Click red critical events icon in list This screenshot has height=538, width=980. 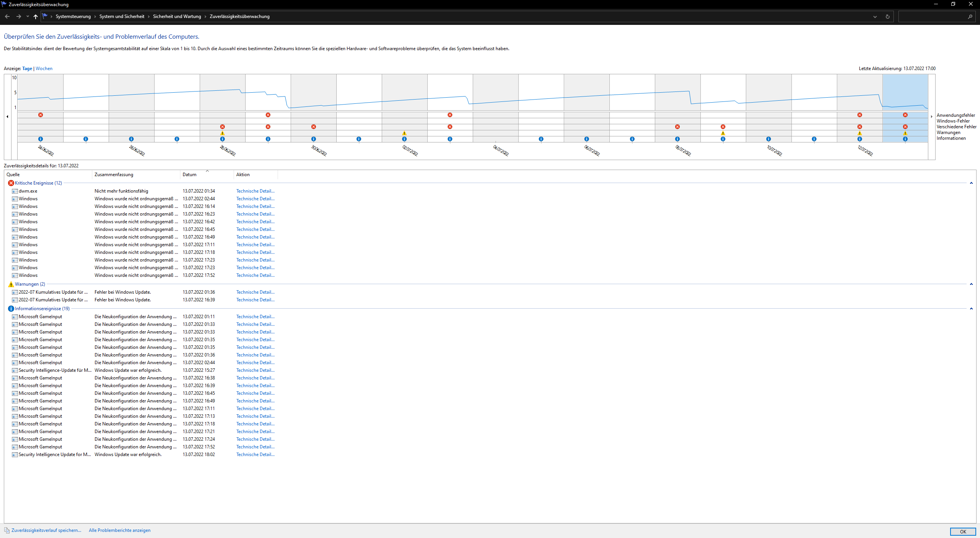(x=11, y=183)
